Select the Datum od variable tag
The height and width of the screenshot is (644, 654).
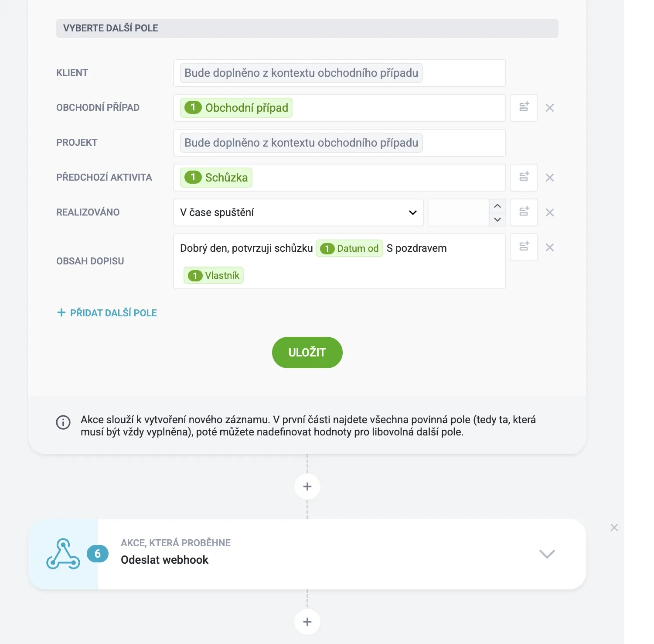[x=349, y=248]
